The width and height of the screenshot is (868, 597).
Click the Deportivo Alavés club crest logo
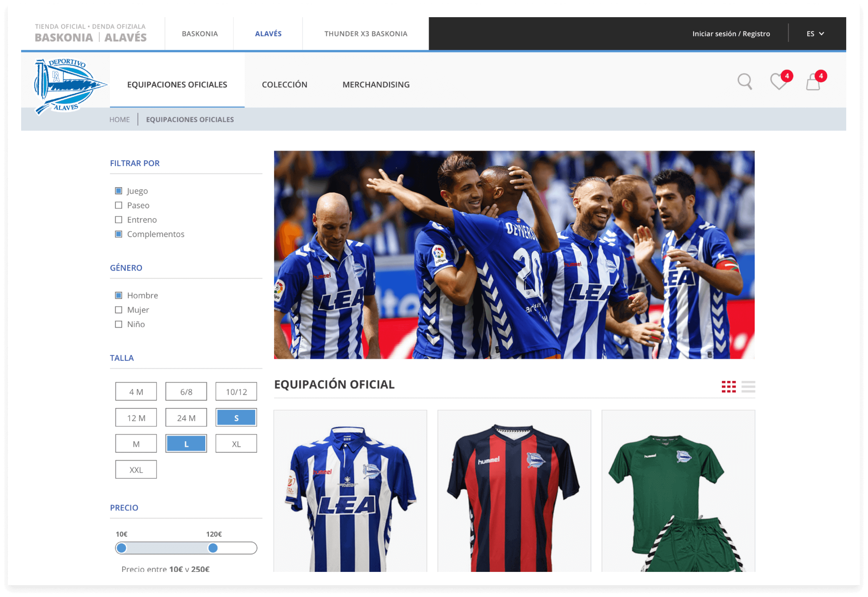70,86
